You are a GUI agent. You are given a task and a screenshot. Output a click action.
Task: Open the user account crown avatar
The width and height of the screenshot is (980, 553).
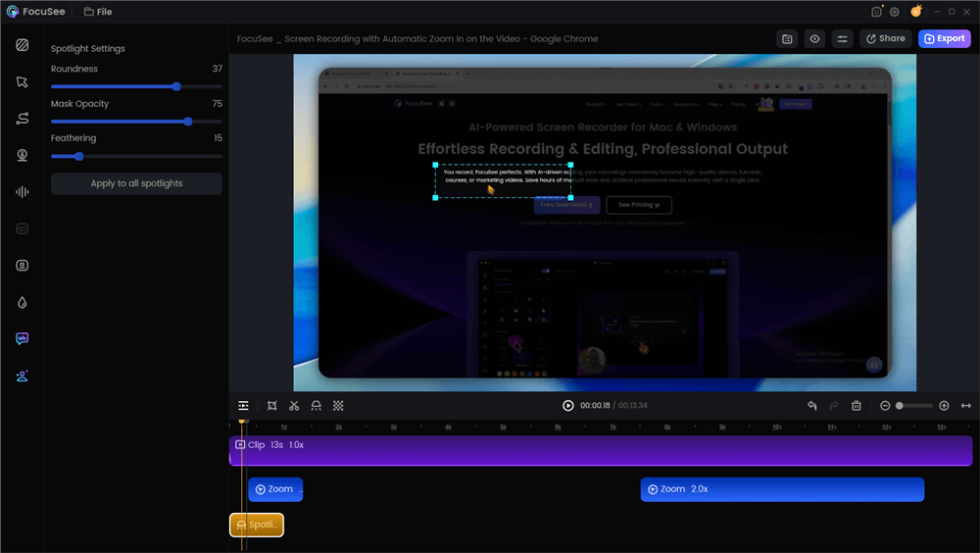916,12
